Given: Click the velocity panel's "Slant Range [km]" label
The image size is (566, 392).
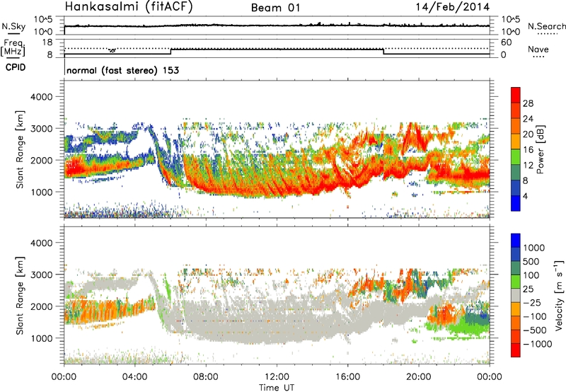Looking at the screenshot, I should pos(20,296).
